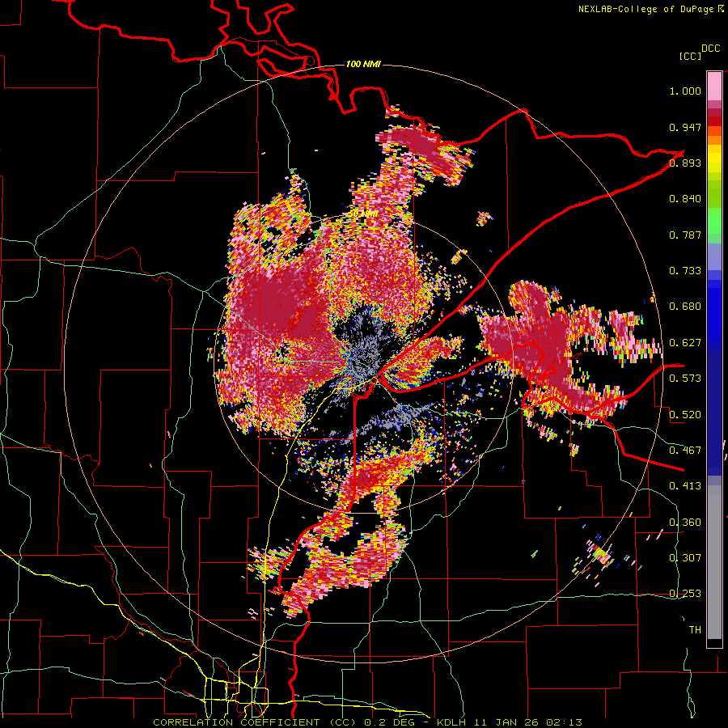Click the KDLH radar site identifier

pyautogui.click(x=451, y=722)
